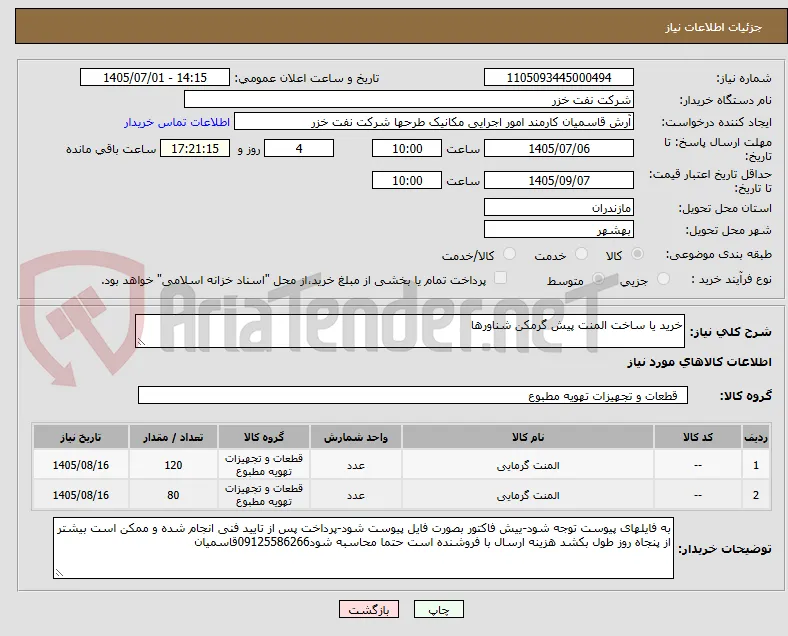Select the کالا/خدمت radio button

click(x=510, y=254)
